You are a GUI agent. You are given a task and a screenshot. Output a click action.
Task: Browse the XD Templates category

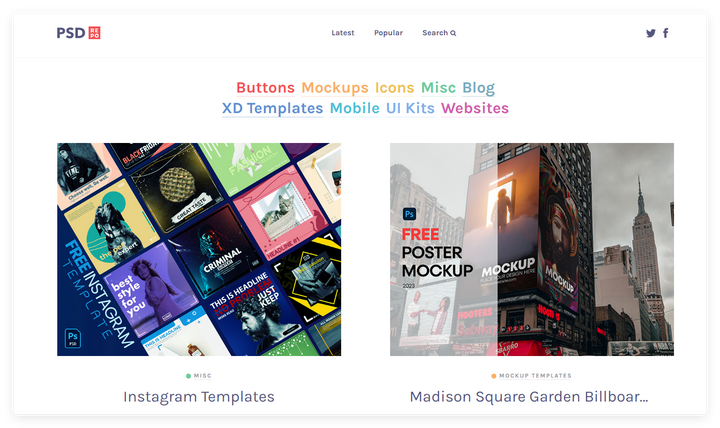272,108
